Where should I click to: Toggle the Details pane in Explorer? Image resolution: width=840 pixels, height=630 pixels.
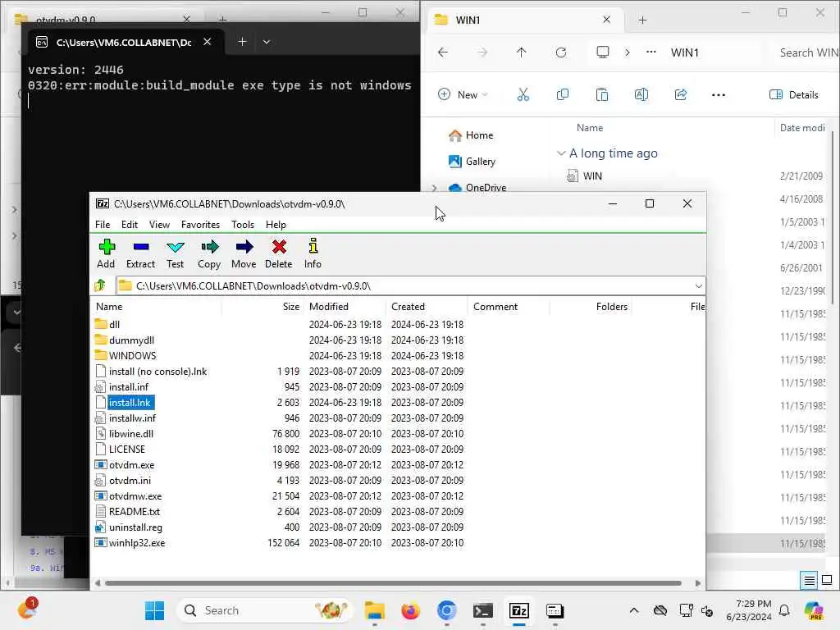794,95
